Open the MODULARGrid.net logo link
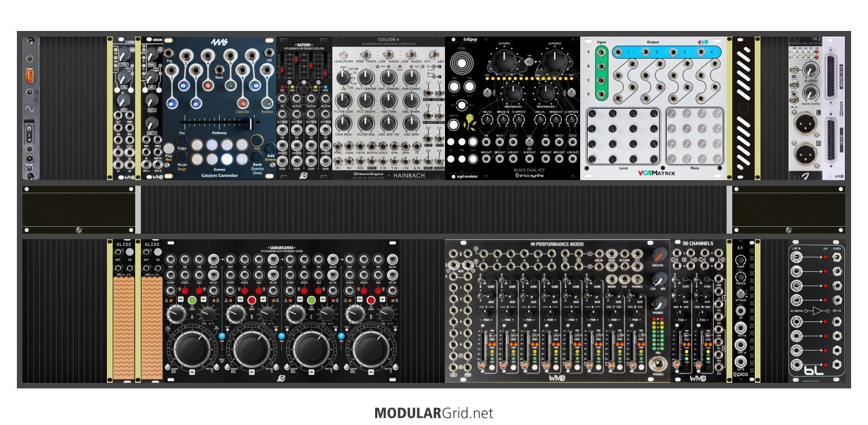 (x=434, y=413)
